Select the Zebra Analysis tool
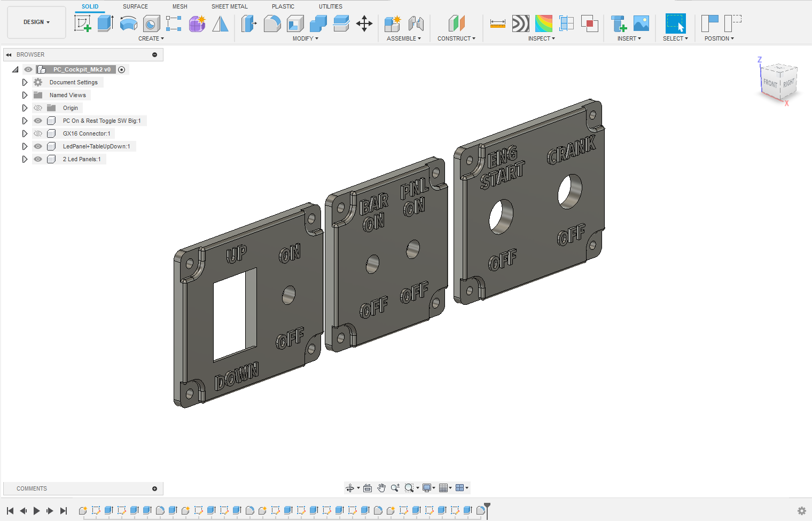 pos(520,23)
